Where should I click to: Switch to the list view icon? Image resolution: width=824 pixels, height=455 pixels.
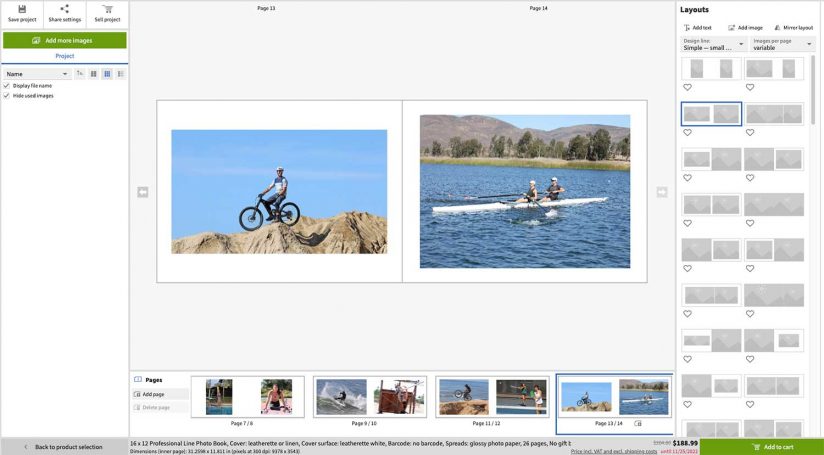coord(120,73)
